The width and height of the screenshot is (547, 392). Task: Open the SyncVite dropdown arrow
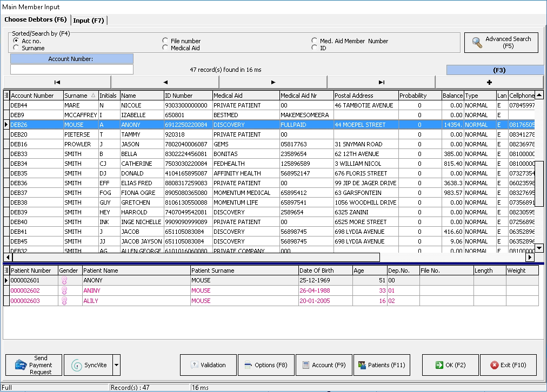(x=117, y=365)
